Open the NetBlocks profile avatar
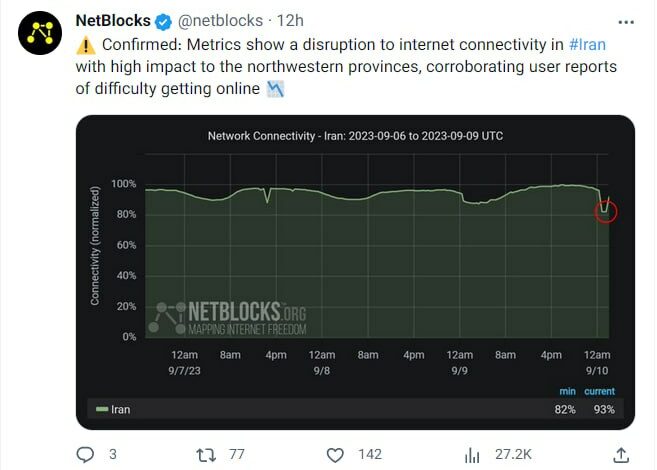 40,33
